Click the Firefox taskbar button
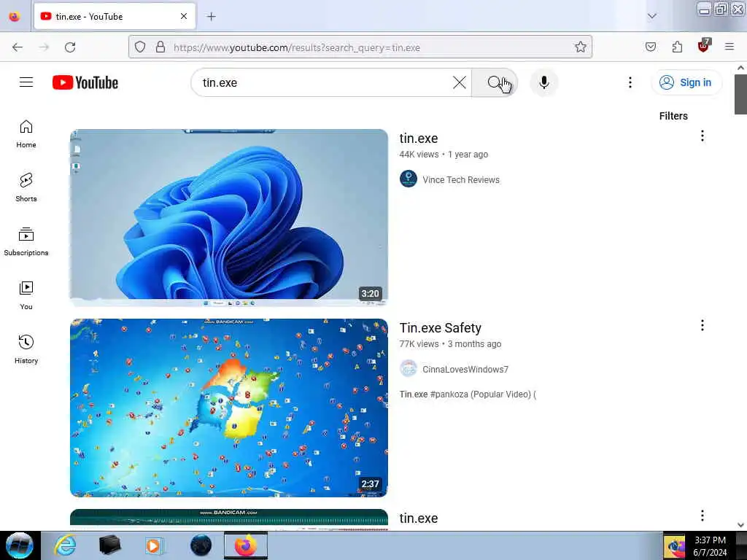 pyautogui.click(x=245, y=545)
